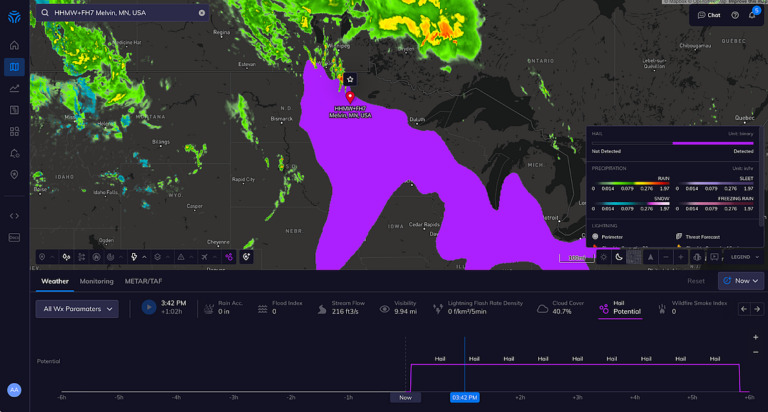Image resolution: width=768 pixels, height=412 pixels.
Task: Select the Cloud Cover parameter
Action: 561,307
